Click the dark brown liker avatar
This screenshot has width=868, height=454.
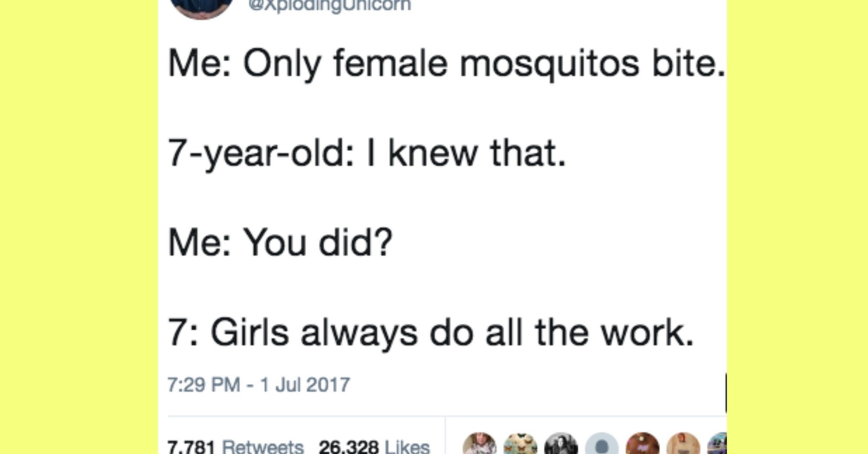coord(643,444)
